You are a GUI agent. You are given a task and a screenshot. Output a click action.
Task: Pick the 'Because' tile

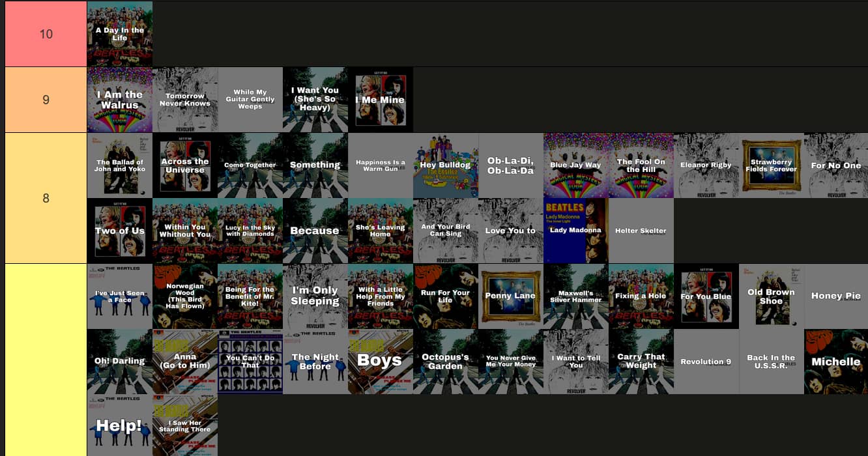(x=315, y=231)
